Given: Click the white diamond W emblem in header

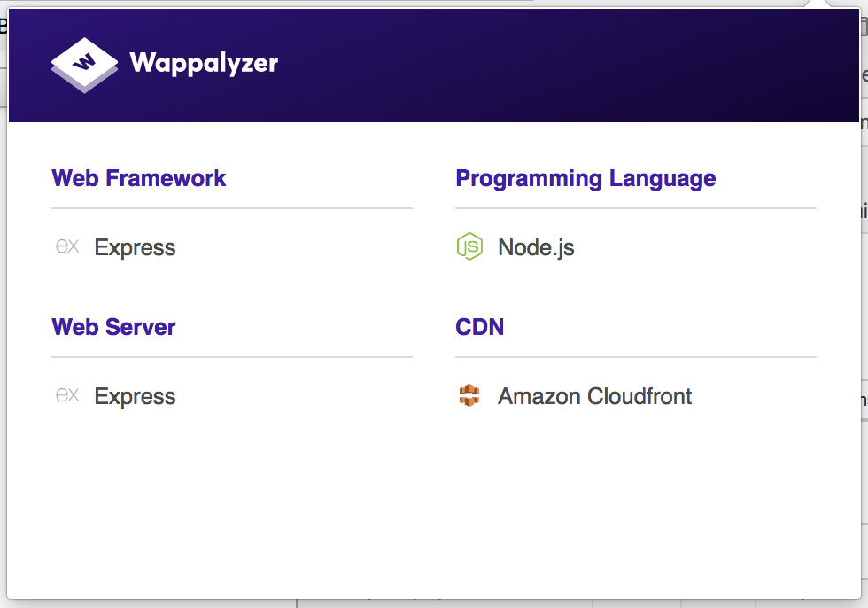Looking at the screenshot, I should click(83, 64).
